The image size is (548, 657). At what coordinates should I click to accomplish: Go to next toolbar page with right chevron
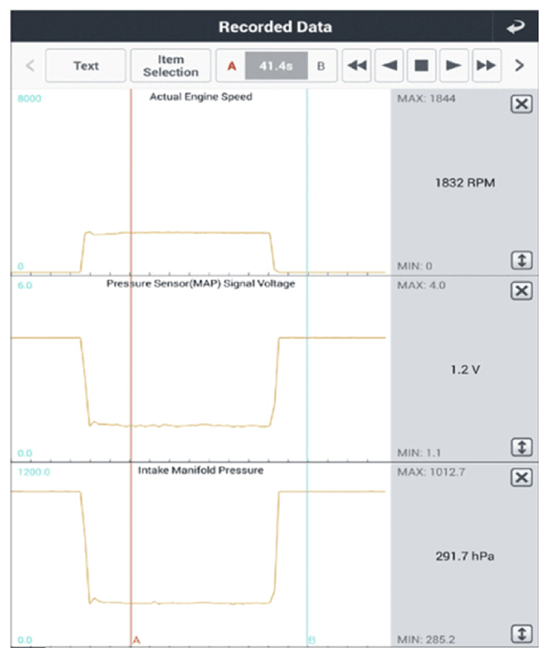(x=519, y=65)
